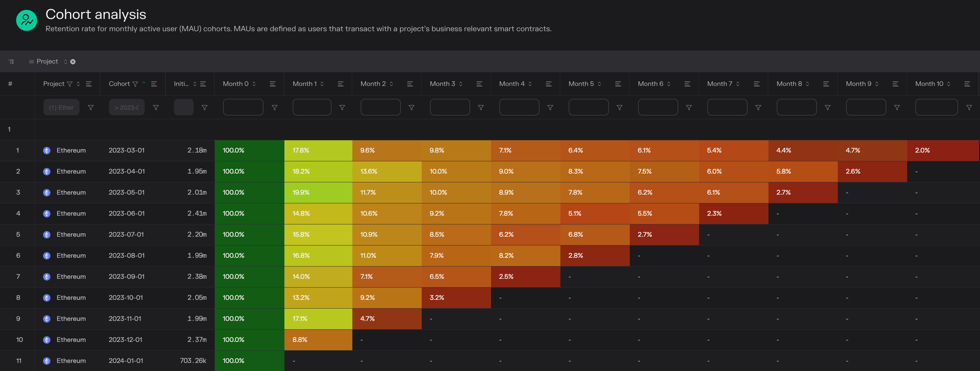
Task: Open the filter funnel in the Project header
Action: click(x=70, y=84)
